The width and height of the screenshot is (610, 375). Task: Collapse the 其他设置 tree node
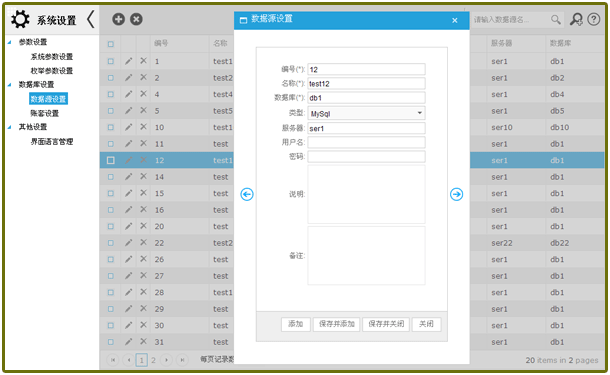[10, 127]
